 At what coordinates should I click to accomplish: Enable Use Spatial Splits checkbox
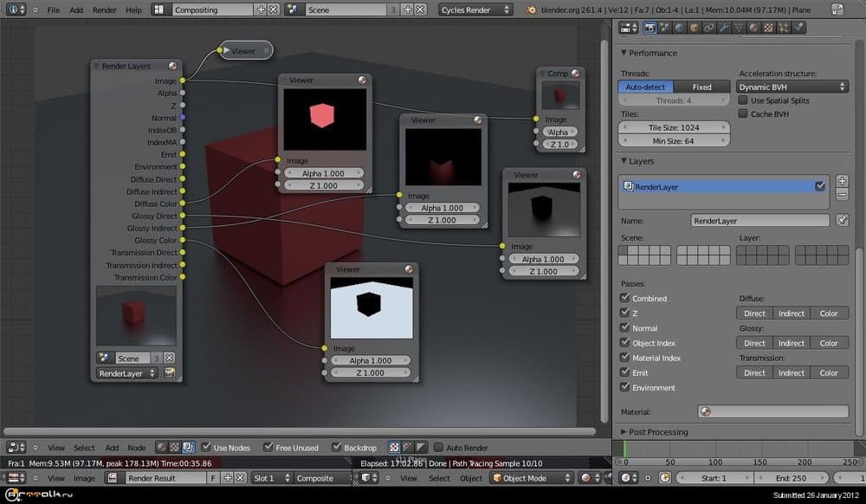pos(743,100)
